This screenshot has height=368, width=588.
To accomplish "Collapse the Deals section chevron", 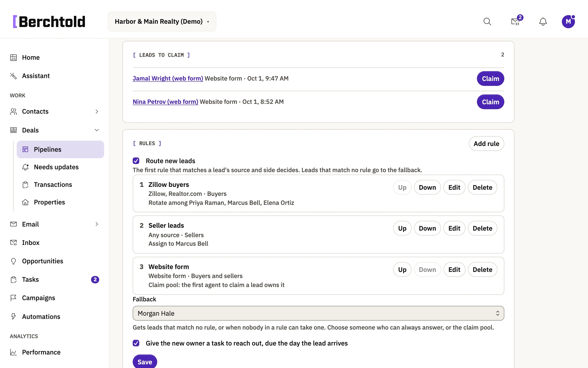I will pyautogui.click(x=97, y=130).
